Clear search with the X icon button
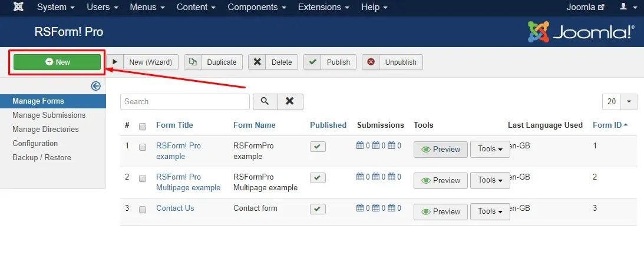Viewport: 644px width, 265px height. [x=290, y=101]
